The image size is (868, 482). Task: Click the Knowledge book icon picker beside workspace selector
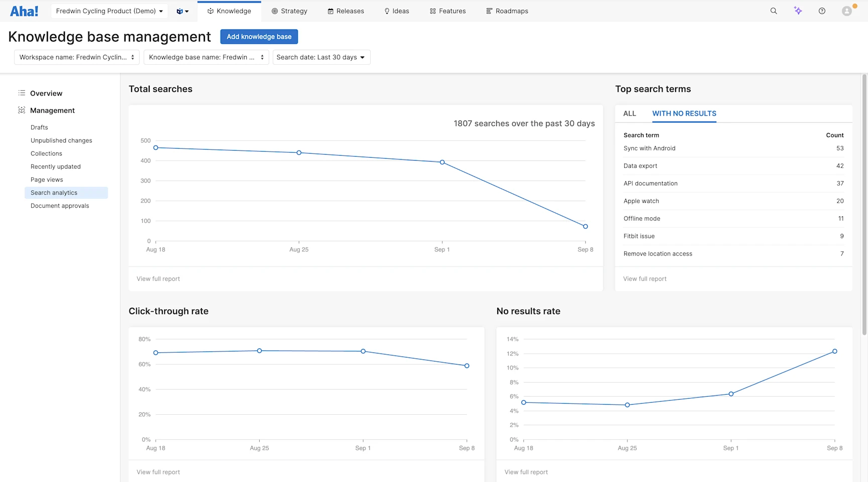[x=182, y=11]
